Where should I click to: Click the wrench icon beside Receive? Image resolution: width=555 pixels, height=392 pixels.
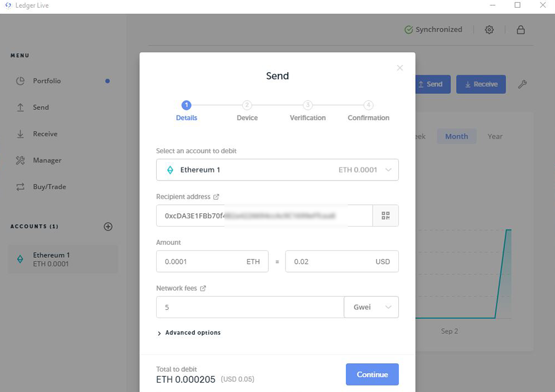pyautogui.click(x=522, y=84)
